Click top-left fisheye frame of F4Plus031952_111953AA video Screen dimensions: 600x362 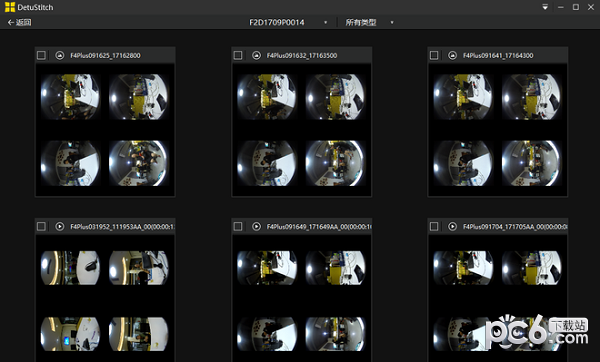coord(70,268)
